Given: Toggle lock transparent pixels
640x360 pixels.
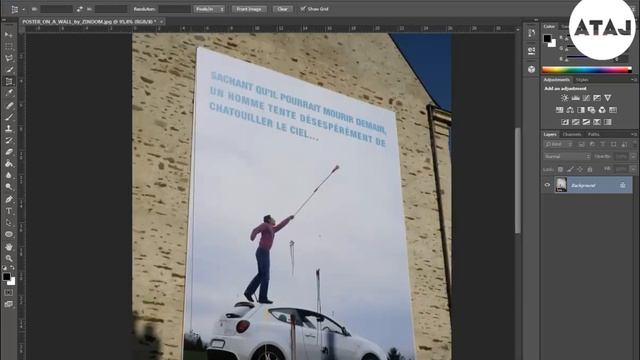Looking at the screenshot, I should (x=560, y=169).
